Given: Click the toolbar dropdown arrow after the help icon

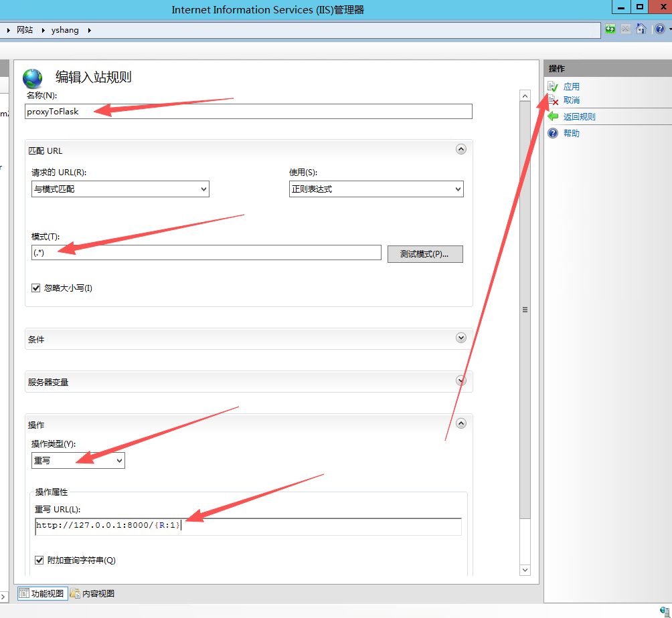Looking at the screenshot, I should 670,29.
